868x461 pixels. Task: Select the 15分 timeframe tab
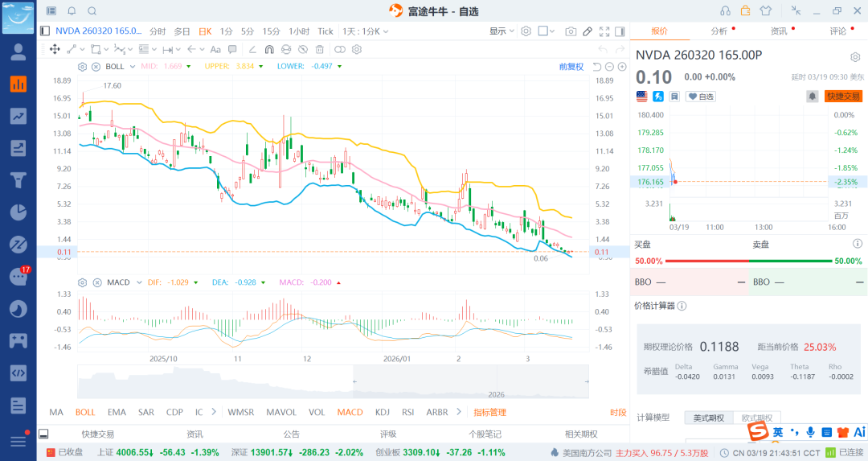[x=272, y=31]
